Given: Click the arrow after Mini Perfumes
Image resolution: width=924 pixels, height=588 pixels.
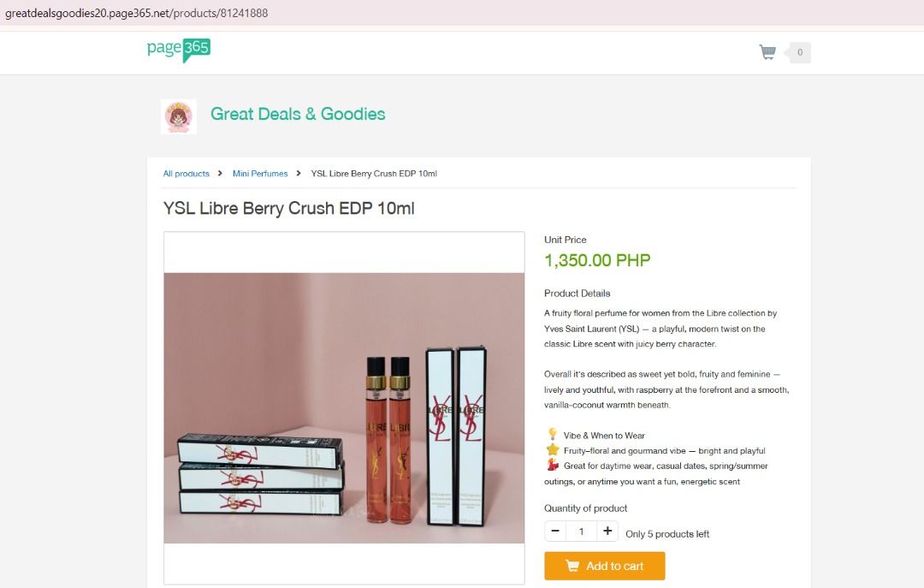Looking at the screenshot, I should (299, 174).
